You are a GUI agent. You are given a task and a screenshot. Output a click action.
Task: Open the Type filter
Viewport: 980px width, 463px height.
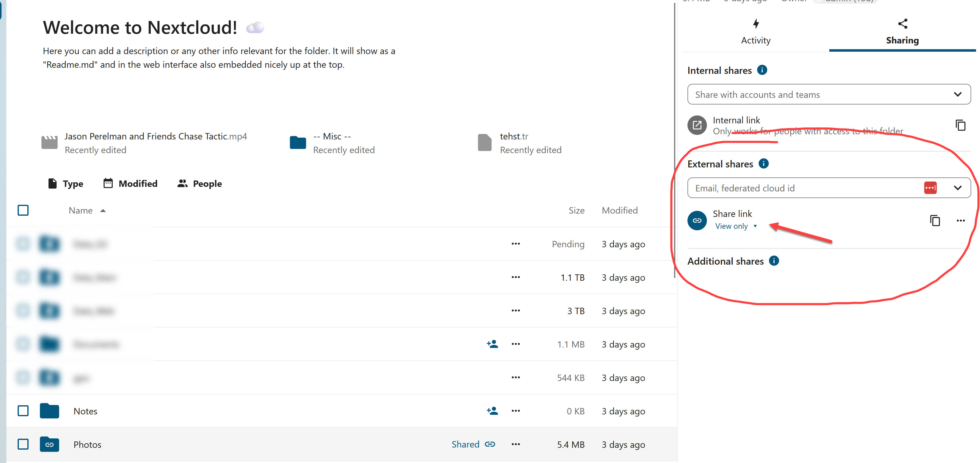coord(65,184)
